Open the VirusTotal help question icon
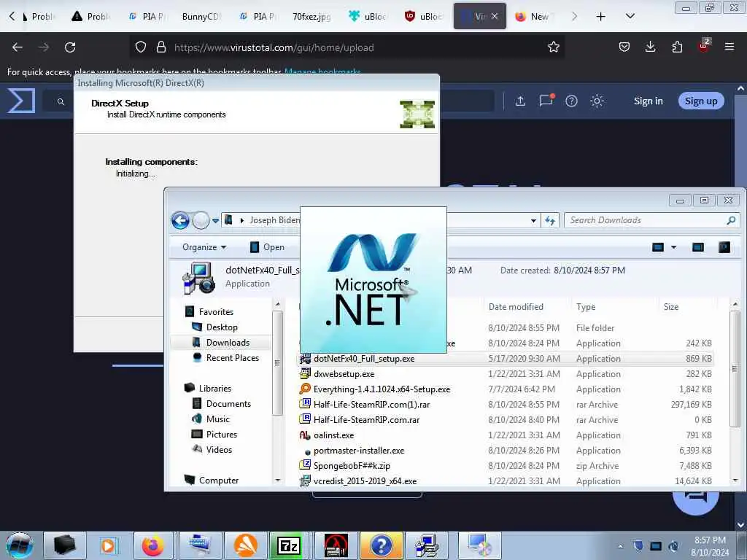747x560 pixels. 571,101
